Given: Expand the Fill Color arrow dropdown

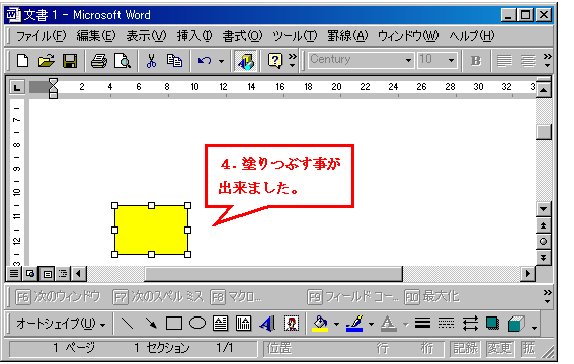Looking at the screenshot, I should point(336,324).
